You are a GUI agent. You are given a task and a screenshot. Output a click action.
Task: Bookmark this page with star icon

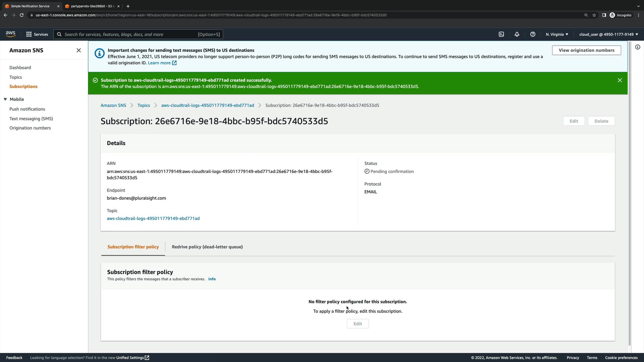click(594, 15)
